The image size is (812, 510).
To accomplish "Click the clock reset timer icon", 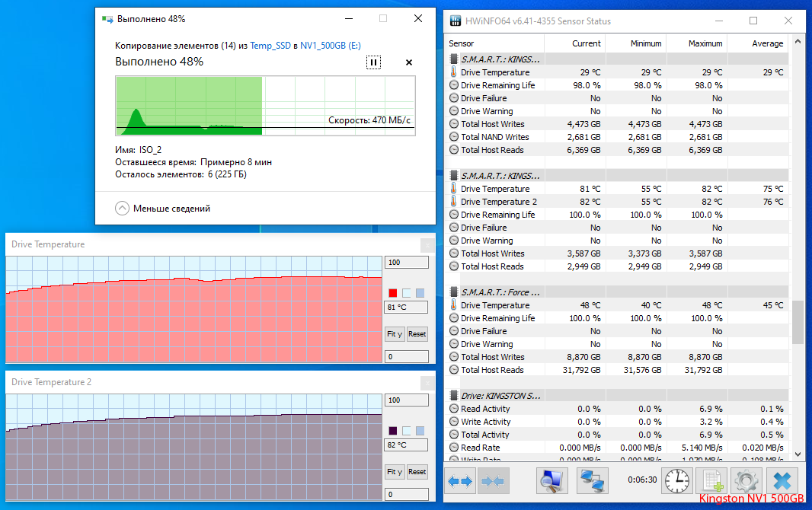I will pos(677,481).
